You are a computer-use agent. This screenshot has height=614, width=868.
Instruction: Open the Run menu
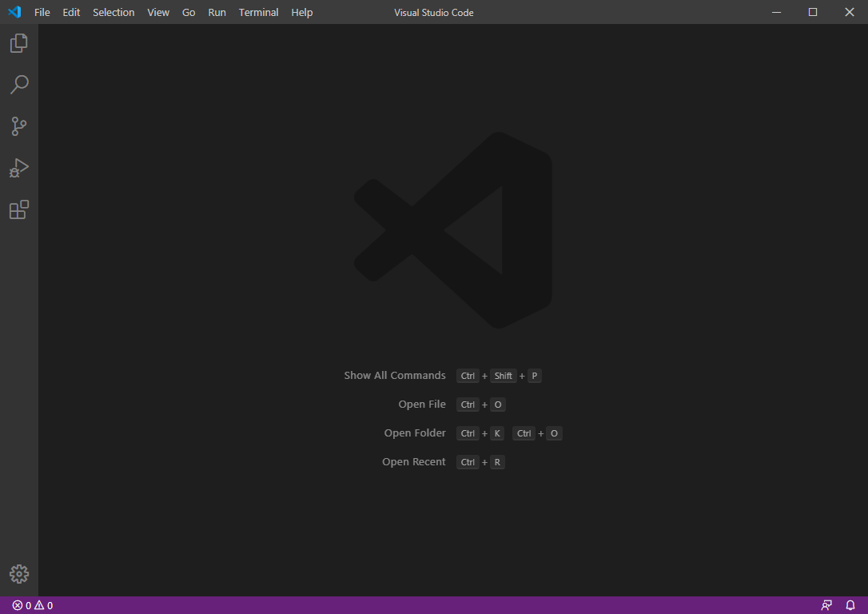pos(217,12)
